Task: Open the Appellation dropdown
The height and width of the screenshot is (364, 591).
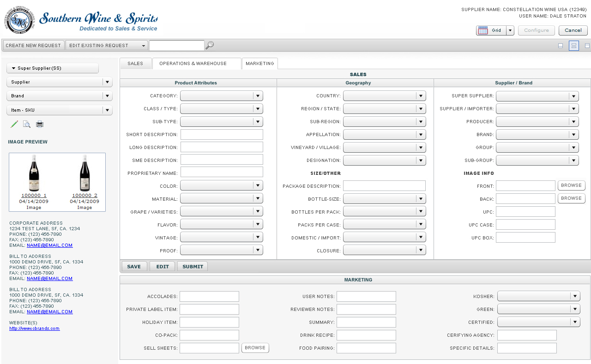Action: point(384,135)
